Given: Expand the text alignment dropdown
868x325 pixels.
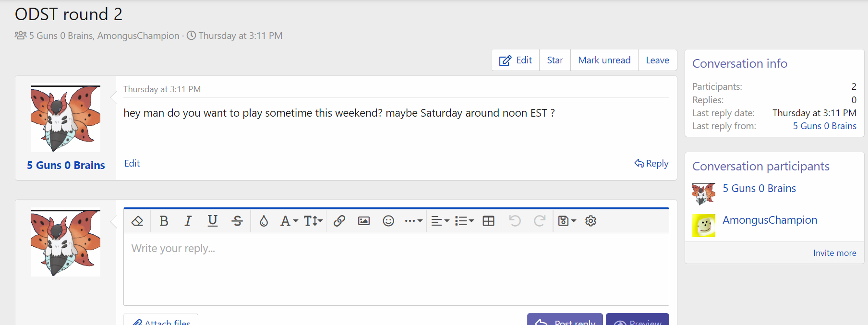Looking at the screenshot, I should coord(440,221).
